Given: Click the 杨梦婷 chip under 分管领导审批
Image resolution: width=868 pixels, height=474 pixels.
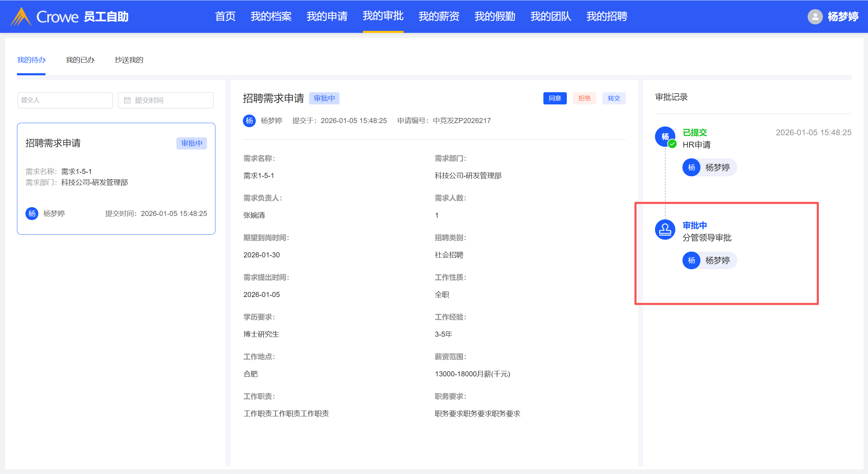Looking at the screenshot, I should (710, 260).
